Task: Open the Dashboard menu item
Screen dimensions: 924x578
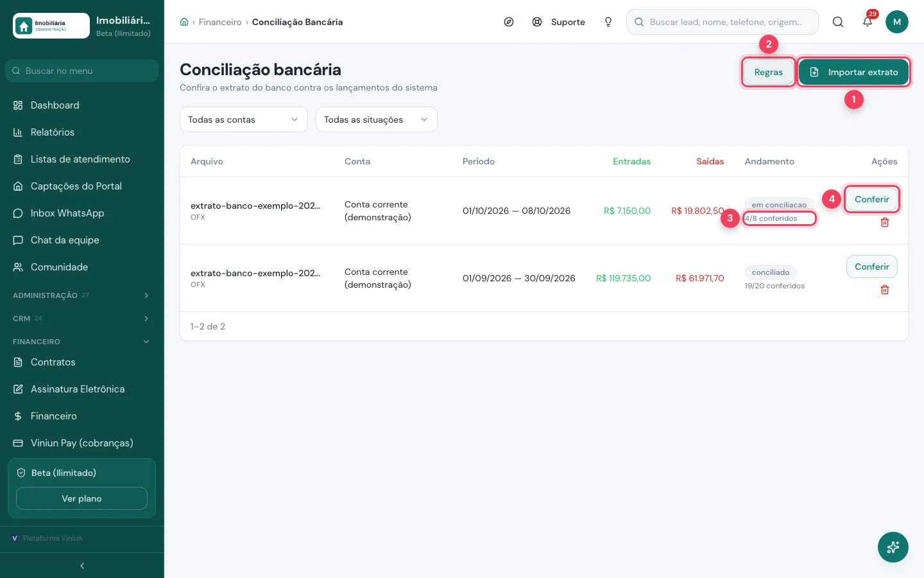Action: pos(82,105)
